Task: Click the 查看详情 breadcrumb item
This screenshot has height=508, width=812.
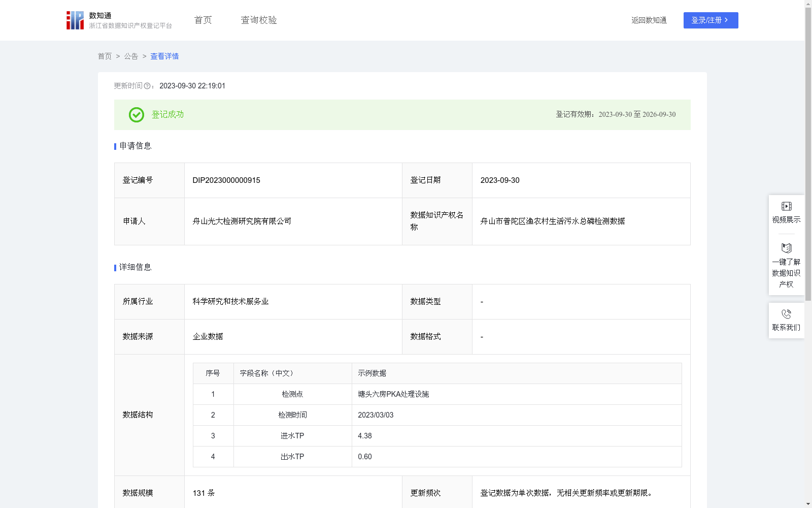Action: pyautogui.click(x=164, y=56)
